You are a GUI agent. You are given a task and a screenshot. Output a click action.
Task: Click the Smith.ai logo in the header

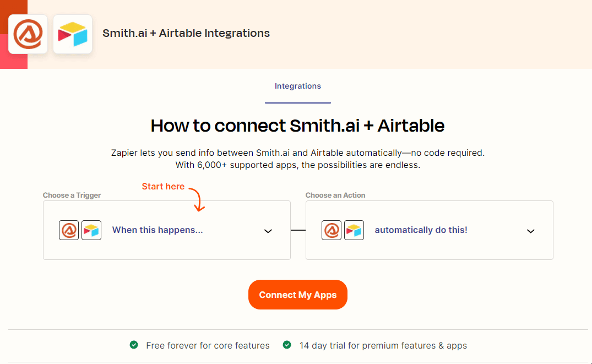(x=28, y=34)
